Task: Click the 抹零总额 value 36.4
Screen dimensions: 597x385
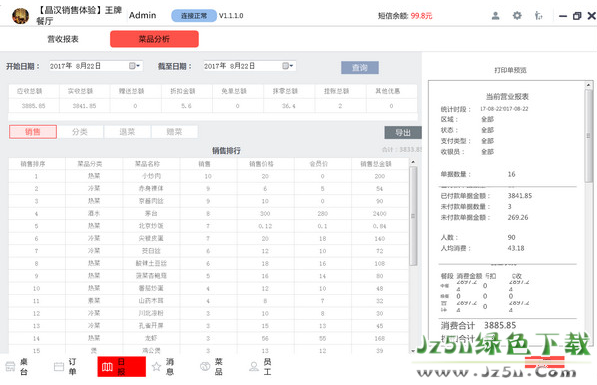Action: (x=289, y=106)
